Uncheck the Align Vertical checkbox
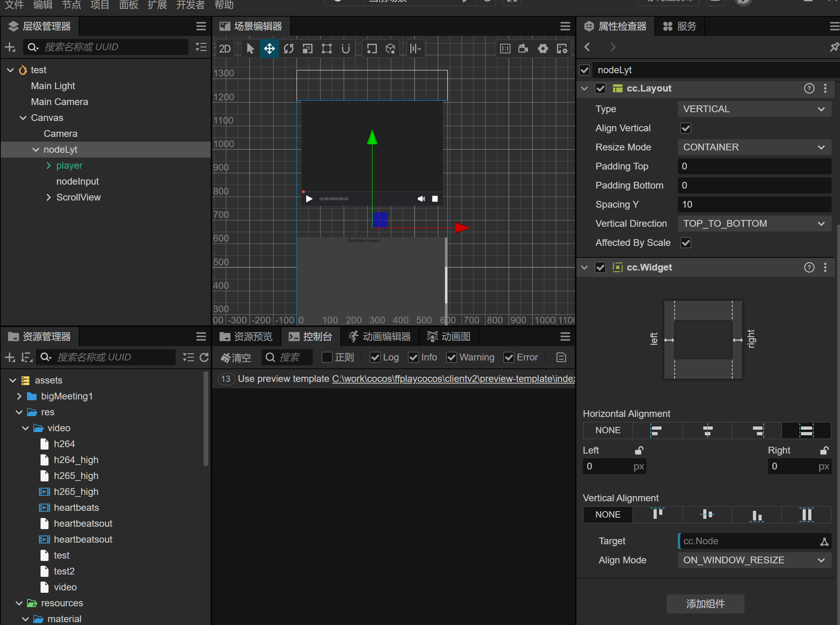840x625 pixels. [x=685, y=128]
